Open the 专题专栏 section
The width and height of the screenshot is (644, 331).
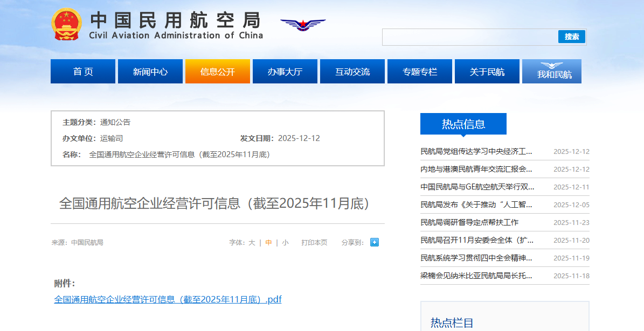pyautogui.click(x=419, y=71)
